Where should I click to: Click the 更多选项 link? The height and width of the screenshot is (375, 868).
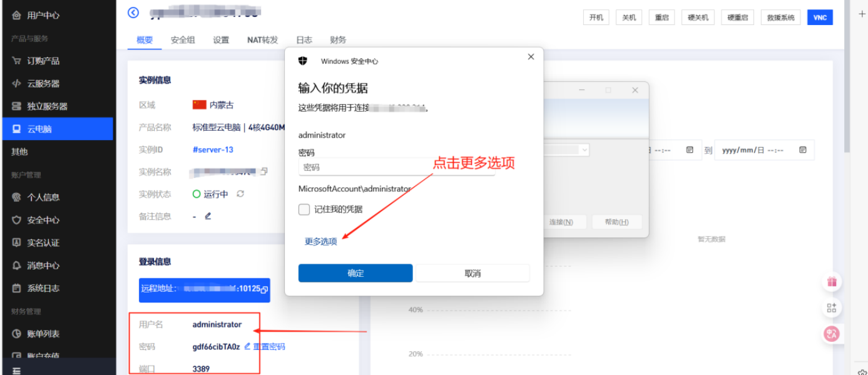click(320, 242)
